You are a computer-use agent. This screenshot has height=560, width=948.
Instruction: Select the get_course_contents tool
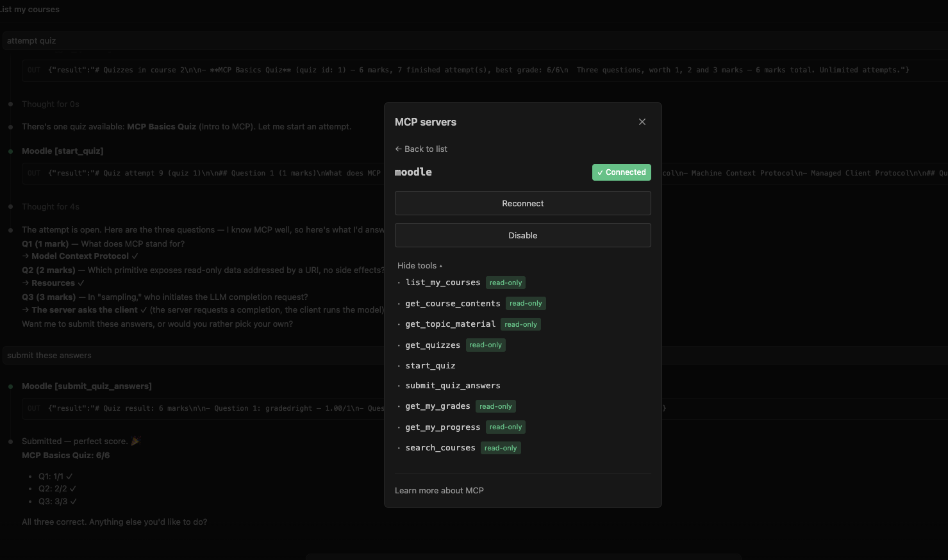coord(453,304)
